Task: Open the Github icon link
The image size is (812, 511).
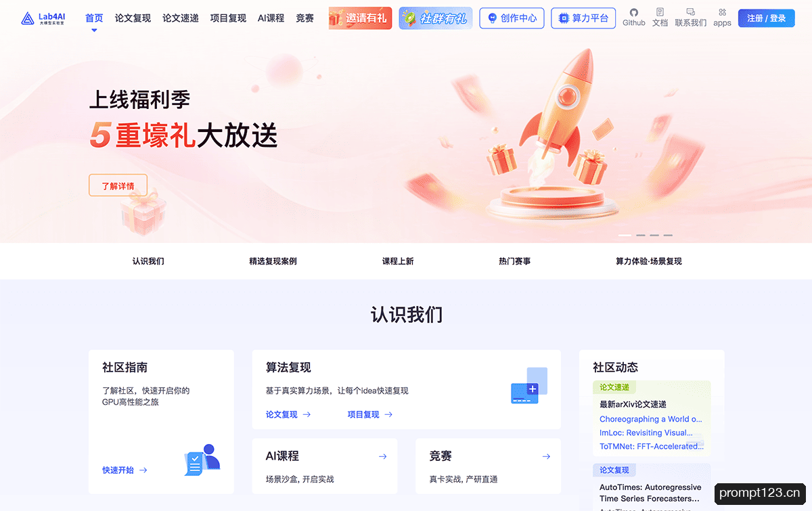Action: 634,18
